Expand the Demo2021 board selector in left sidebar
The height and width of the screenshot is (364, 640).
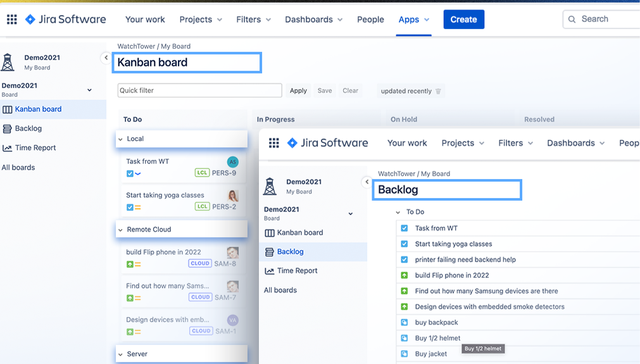click(x=89, y=90)
